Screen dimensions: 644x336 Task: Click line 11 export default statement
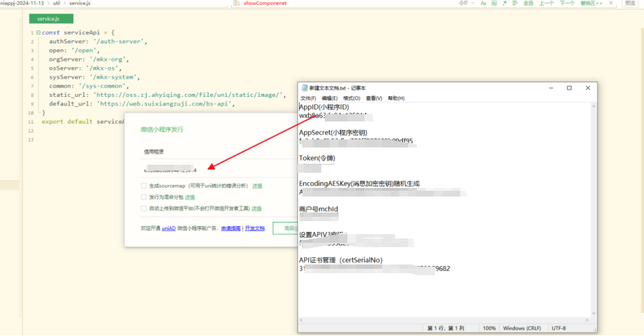(x=82, y=121)
